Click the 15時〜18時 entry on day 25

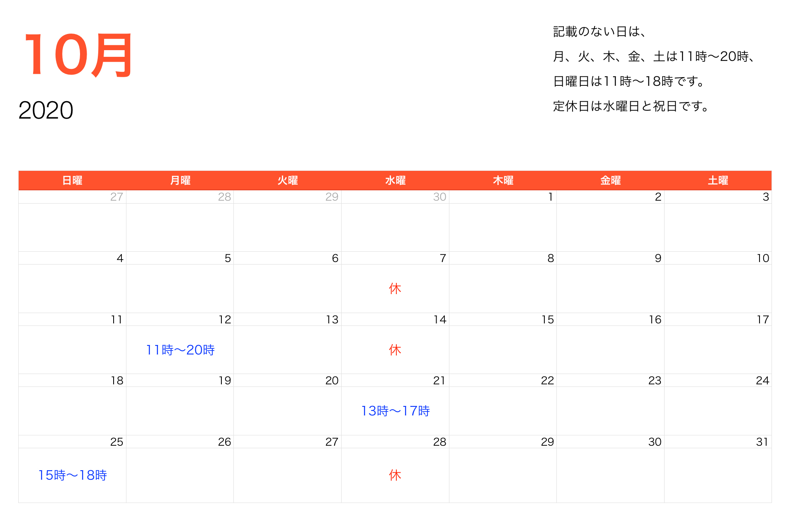point(72,475)
